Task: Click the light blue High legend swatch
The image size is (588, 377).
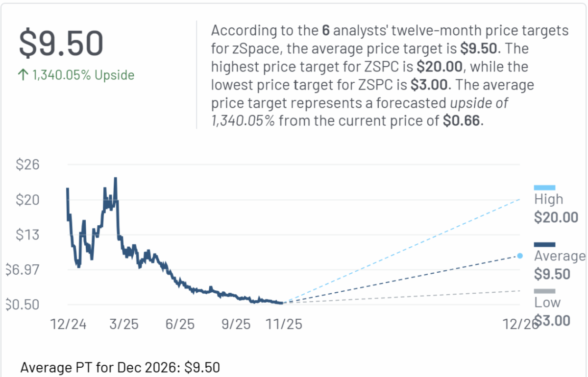Action: (544, 188)
